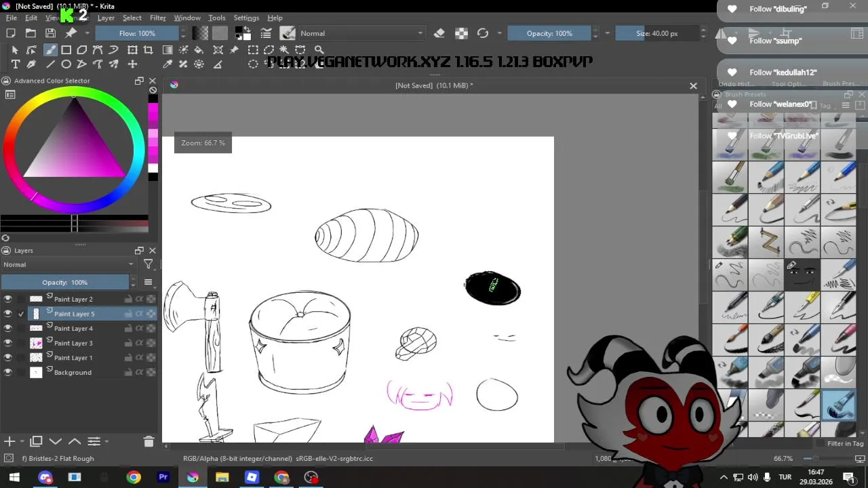
Task: Hide the Background layer
Action: (8, 372)
